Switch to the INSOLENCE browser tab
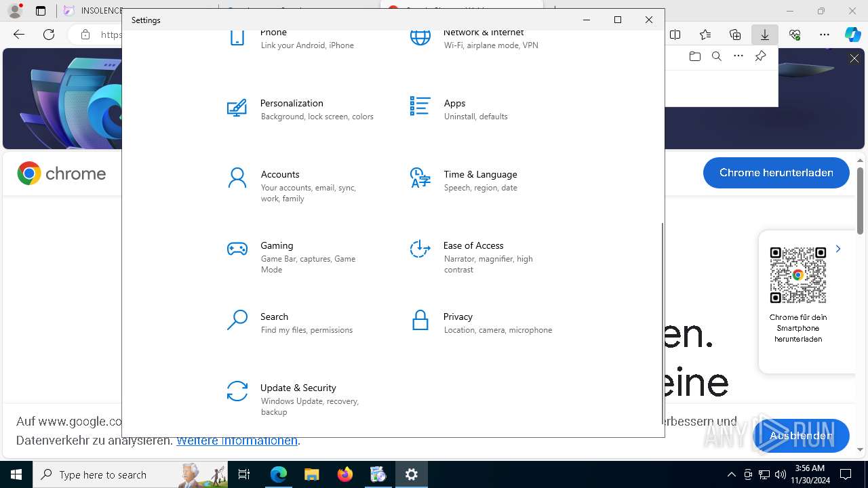Image resolution: width=868 pixels, height=488 pixels. coord(91,11)
